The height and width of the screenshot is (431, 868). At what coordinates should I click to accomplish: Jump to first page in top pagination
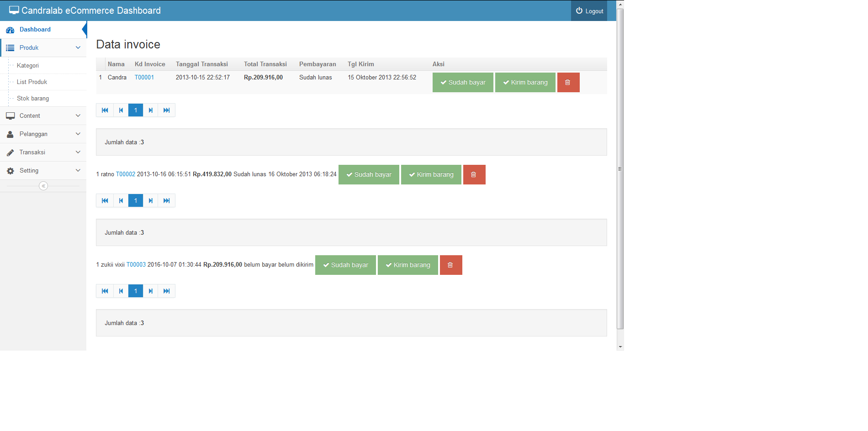pyautogui.click(x=105, y=110)
